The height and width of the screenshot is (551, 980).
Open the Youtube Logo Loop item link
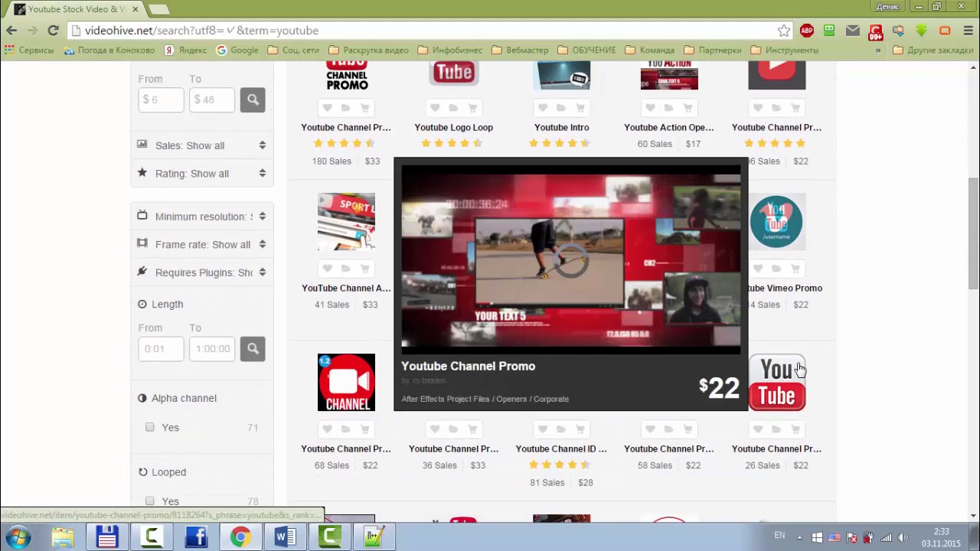(x=453, y=128)
